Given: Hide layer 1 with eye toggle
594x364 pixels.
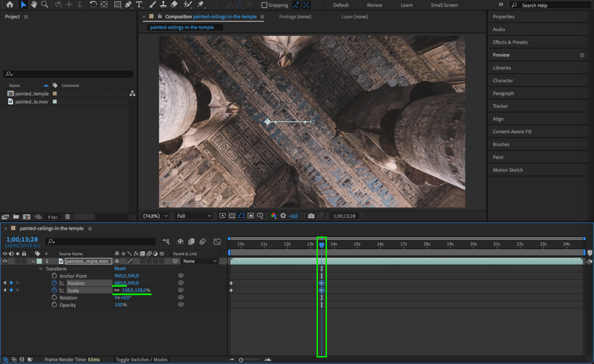Looking at the screenshot, I should click(x=5, y=261).
